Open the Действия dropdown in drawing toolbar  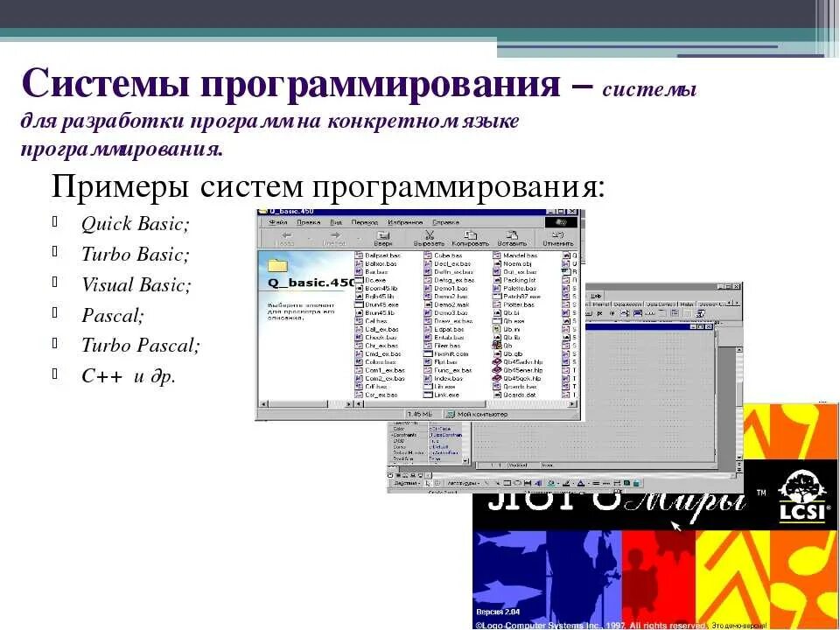(x=405, y=483)
